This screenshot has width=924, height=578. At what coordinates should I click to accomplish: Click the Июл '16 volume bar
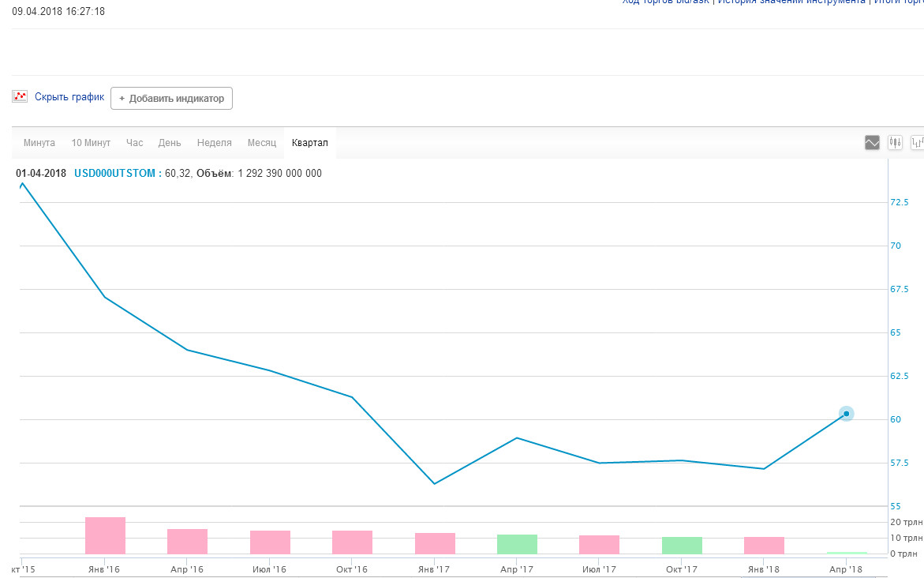coord(270,542)
